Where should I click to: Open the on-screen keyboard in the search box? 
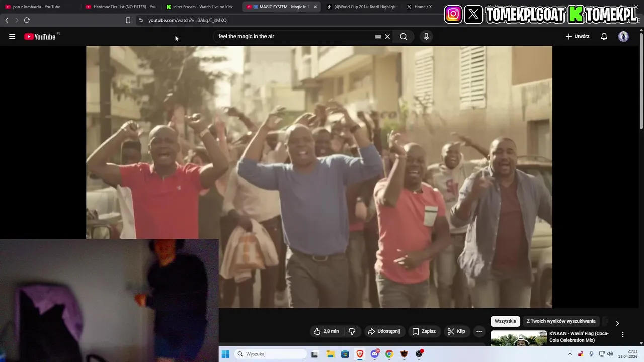[378, 37]
